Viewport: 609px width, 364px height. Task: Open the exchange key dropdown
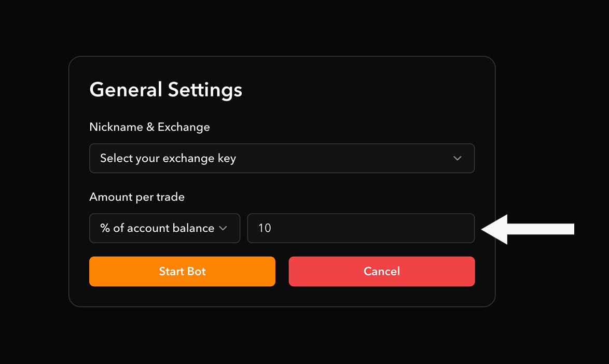tap(282, 158)
